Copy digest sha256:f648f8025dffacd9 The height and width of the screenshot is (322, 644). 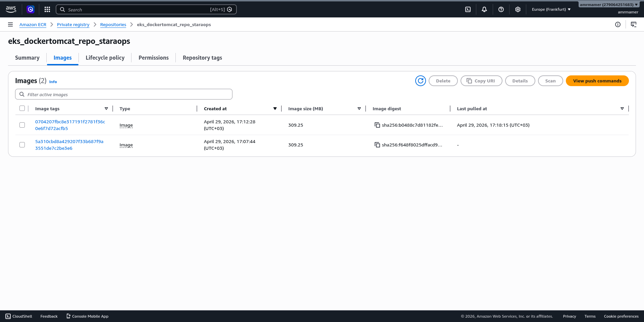377,145
